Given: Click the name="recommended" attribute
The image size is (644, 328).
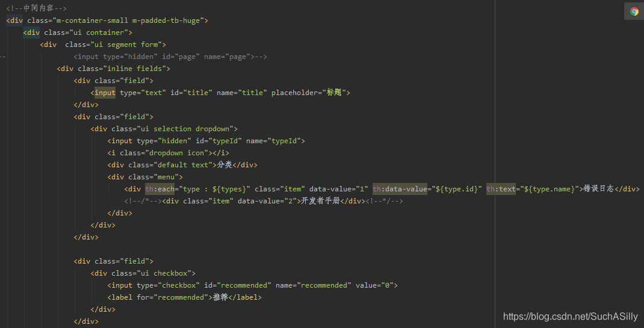Looking at the screenshot, I should (314, 285).
